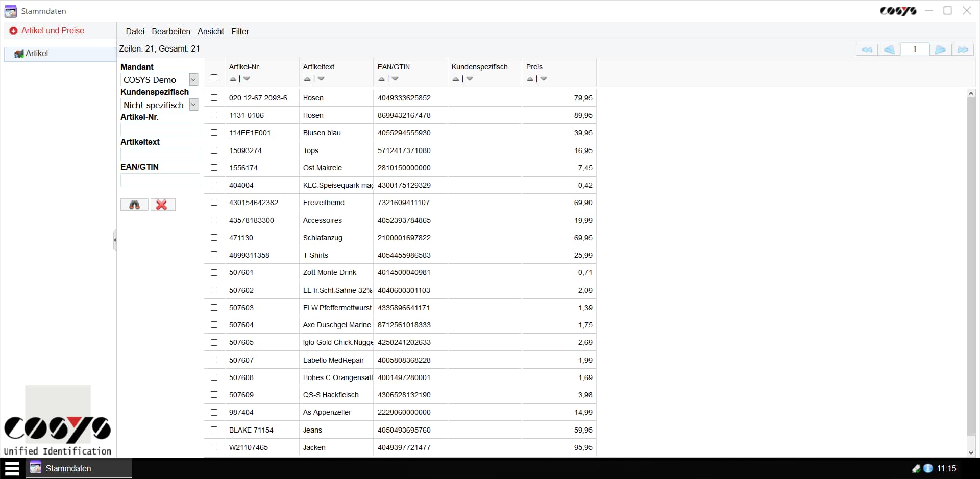This screenshot has height=479, width=980.
Task: Click the info icon in system tray
Action: pyautogui.click(x=928, y=468)
